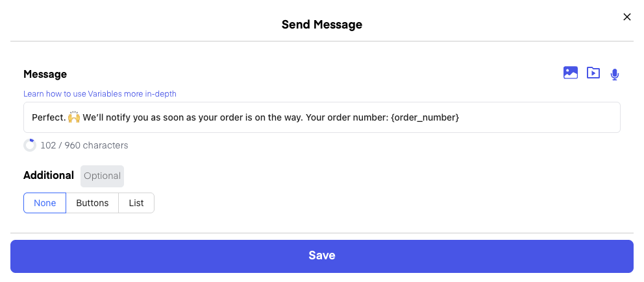Click the video attachment folder icon
The width and height of the screenshot is (644, 282).
pos(593,73)
